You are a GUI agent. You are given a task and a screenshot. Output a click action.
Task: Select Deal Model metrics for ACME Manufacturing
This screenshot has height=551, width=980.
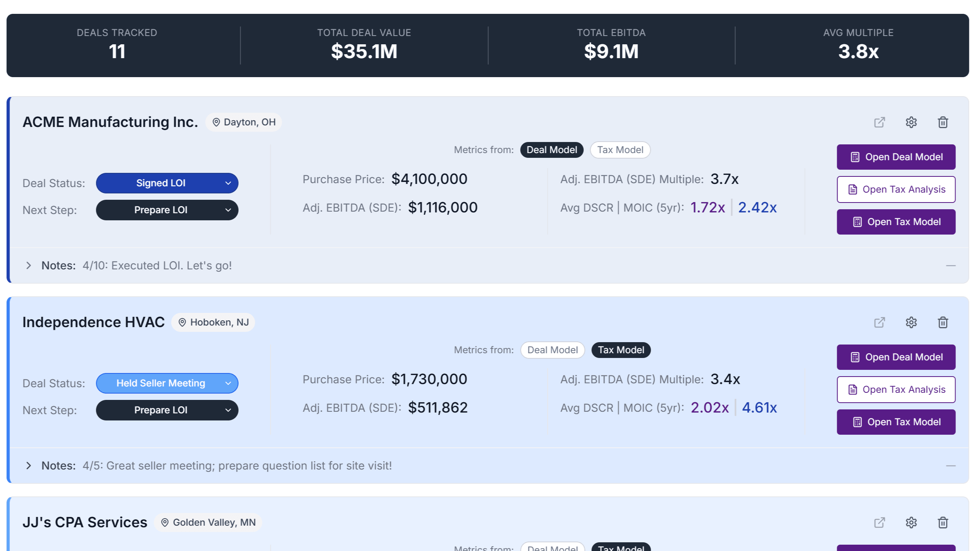(552, 150)
